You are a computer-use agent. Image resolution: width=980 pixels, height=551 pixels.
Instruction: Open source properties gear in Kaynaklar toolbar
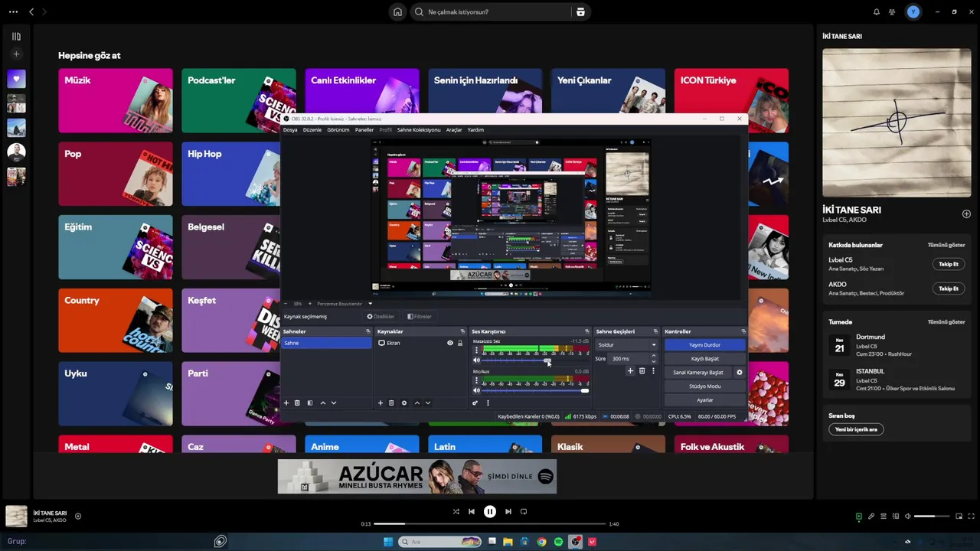[404, 403]
